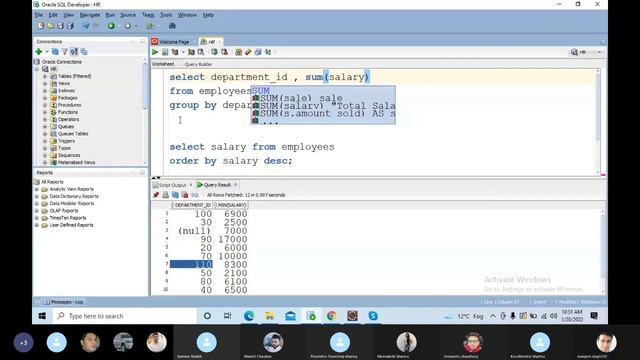640x360 pixels.
Task: Expand the Procedures tree node
Action: 45,105
